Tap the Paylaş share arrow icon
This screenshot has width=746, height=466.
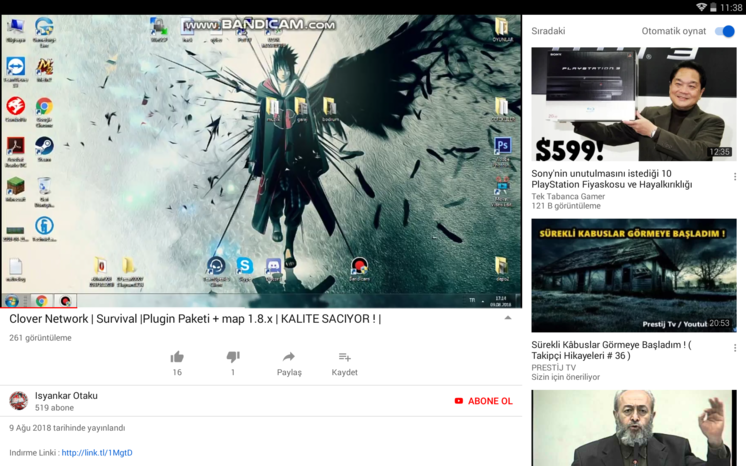[x=289, y=357]
